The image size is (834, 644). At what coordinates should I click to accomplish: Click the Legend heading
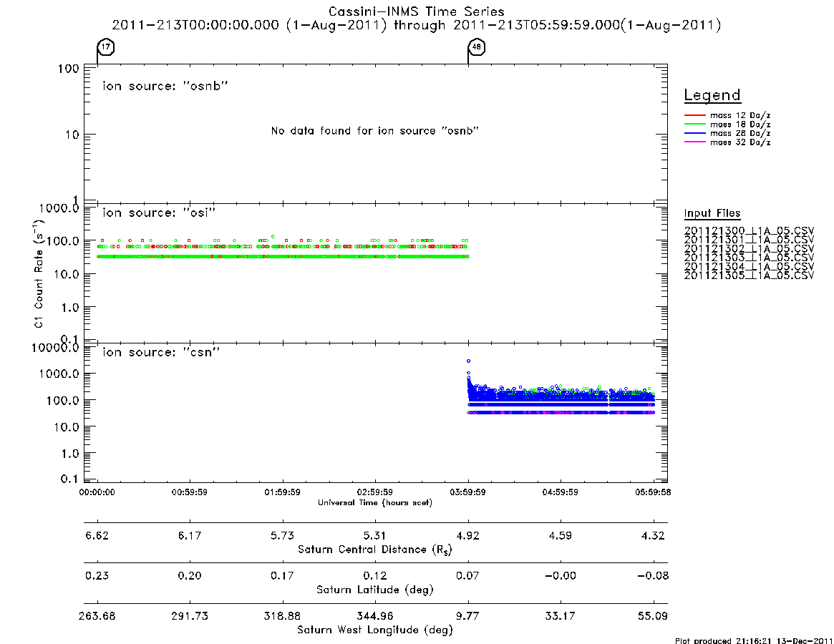[x=712, y=95]
